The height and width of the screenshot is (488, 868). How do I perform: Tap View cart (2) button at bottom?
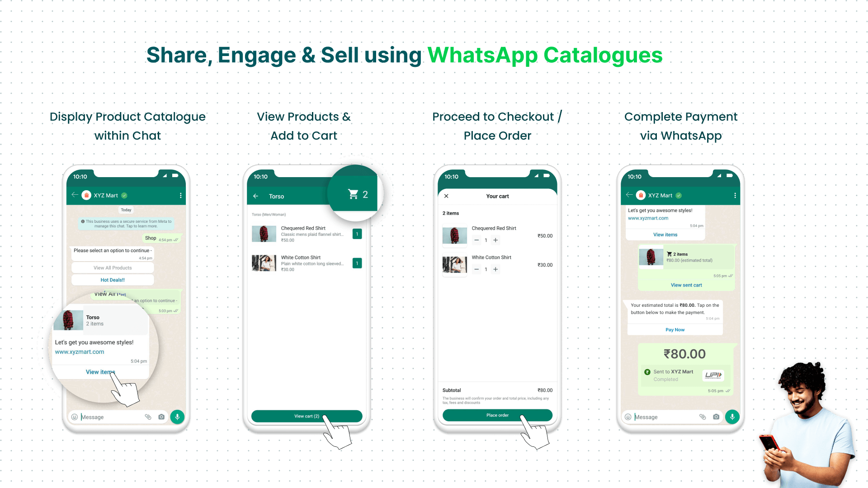point(307,415)
